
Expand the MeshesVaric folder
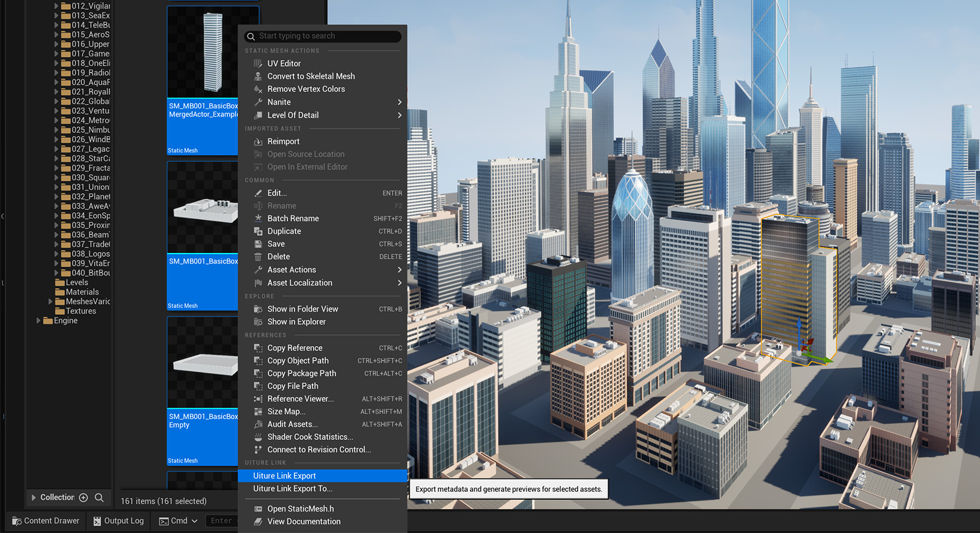[50, 301]
